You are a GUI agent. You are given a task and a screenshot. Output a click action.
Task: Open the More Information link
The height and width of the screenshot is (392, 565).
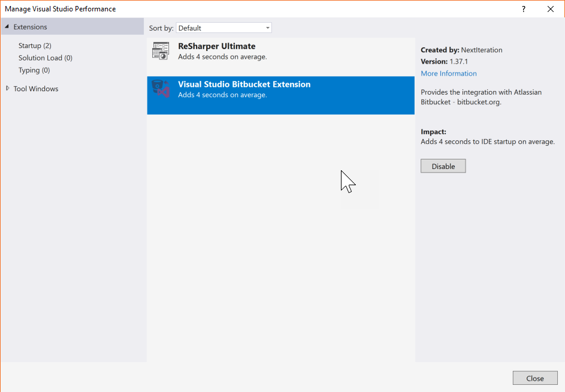click(x=449, y=74)
